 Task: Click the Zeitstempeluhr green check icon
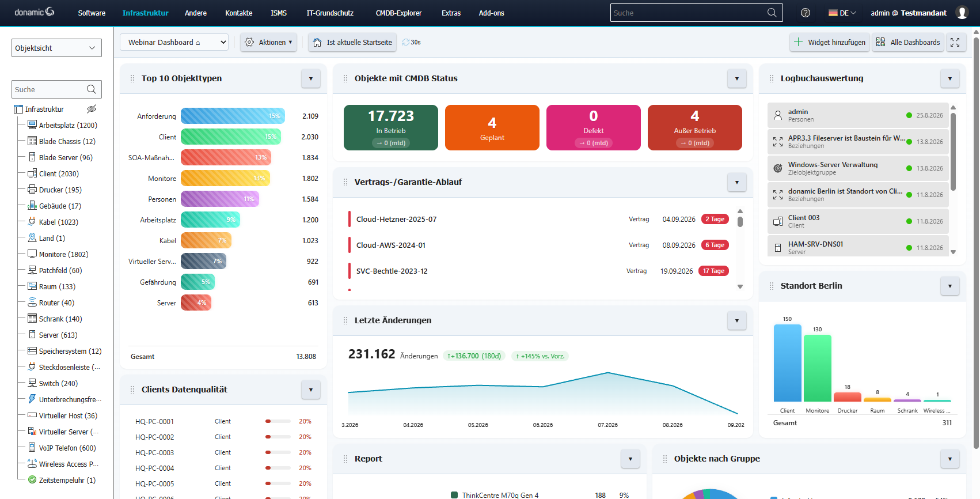coord(32,480)
